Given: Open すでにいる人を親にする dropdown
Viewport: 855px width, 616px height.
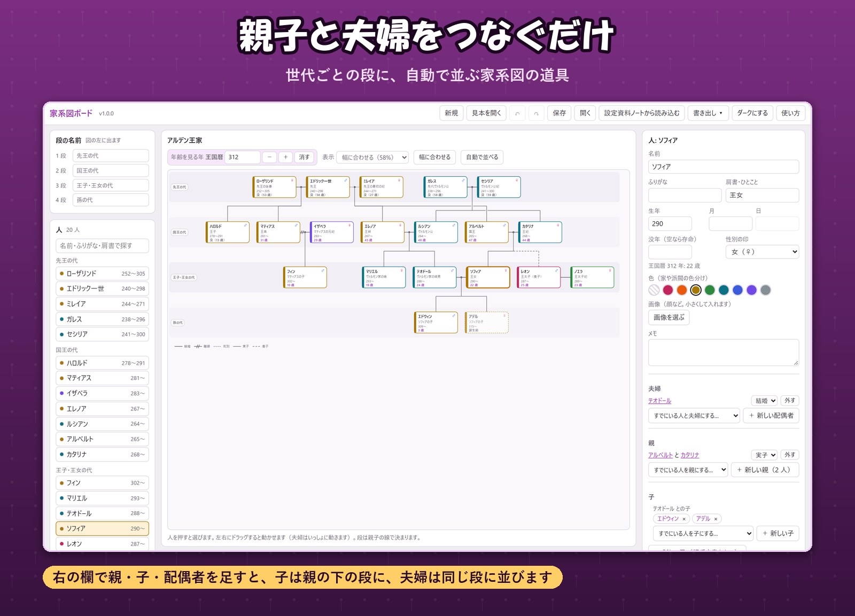Looking at the screenshot, I should pos(688,470).
